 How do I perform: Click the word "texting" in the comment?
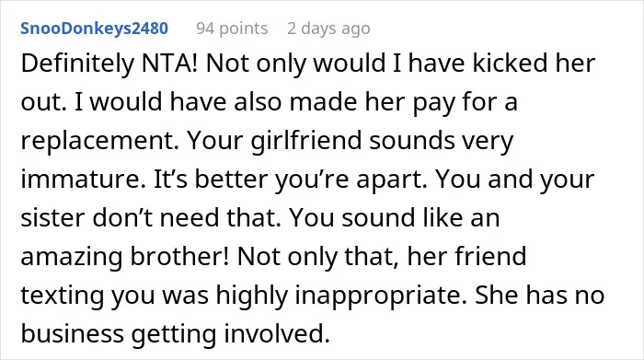pyautogui.click(x=62, y=295)
